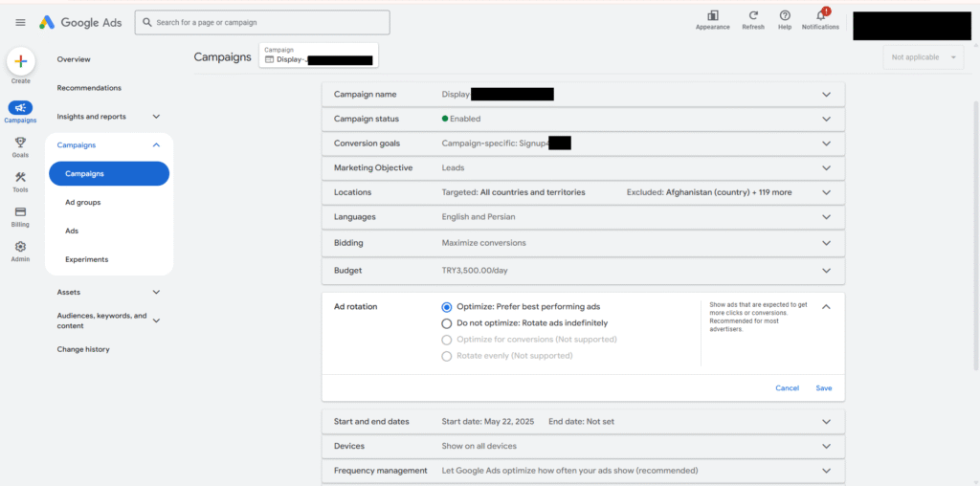Open the Tools wrench icon
The width and height of the screenshot is (980, 486).
20,177
